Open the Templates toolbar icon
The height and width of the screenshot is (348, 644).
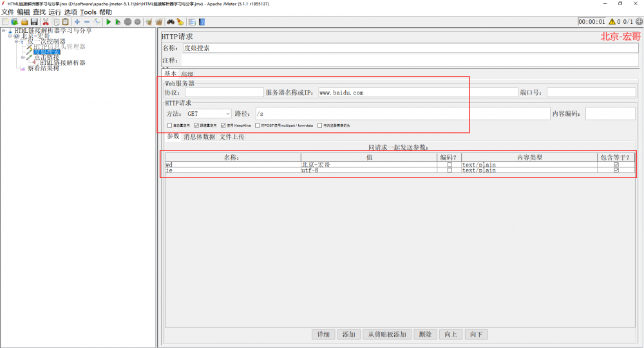coord(14,22)
